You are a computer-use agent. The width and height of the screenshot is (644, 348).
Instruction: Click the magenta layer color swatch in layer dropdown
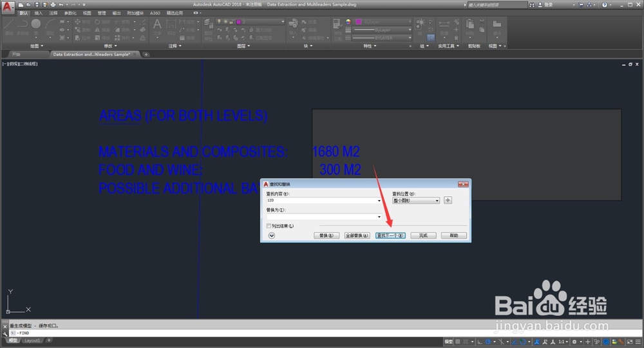click(238, 22)
